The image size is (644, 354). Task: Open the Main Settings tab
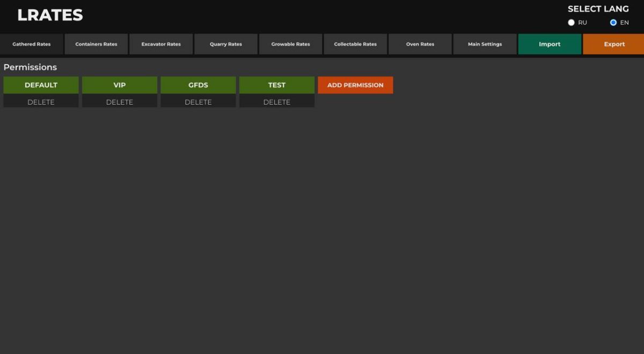485,44
